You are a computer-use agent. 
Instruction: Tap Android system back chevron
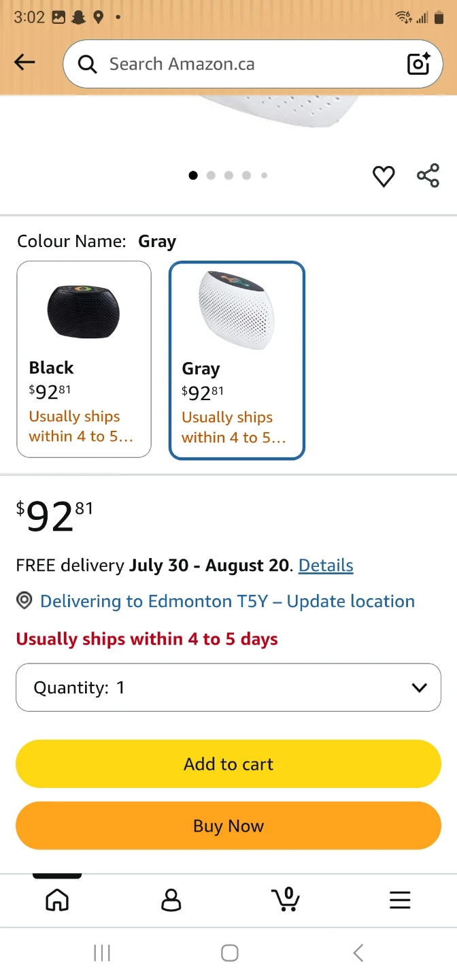[358, 953]
